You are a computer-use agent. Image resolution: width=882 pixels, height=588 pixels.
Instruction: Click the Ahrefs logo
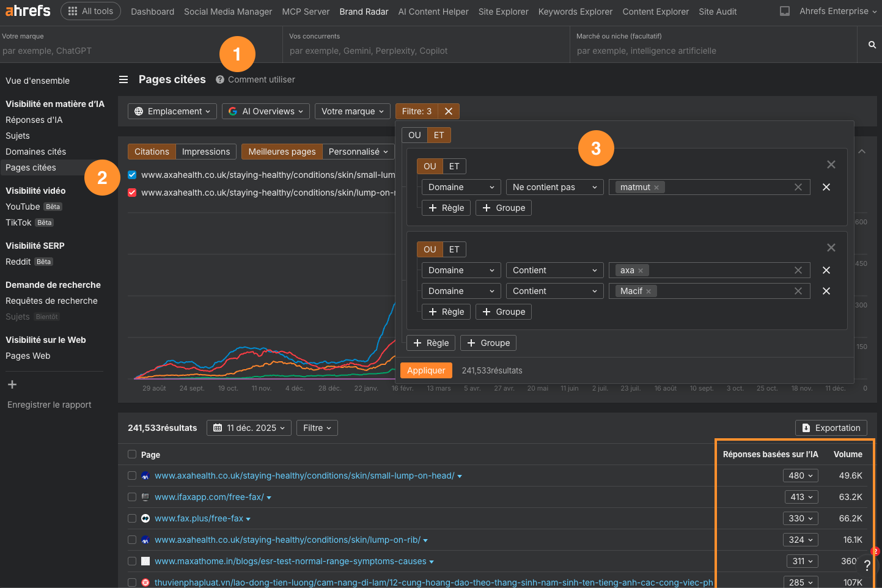click(28, 11)
